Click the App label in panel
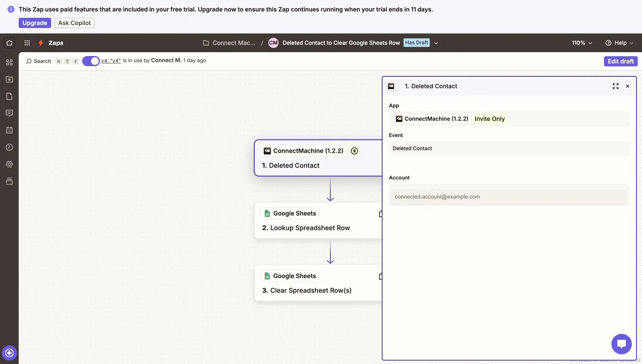642x364 pixels. point(394,106)
